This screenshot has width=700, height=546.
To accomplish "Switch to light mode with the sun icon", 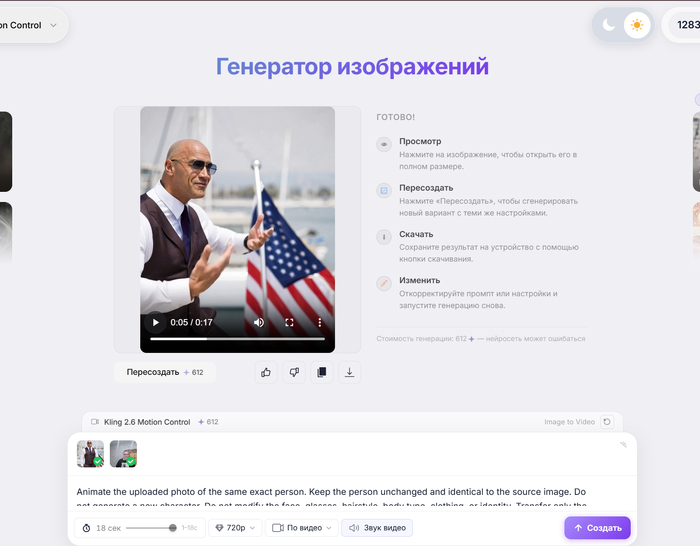I will pyautogui.click(x=637, y=25).
